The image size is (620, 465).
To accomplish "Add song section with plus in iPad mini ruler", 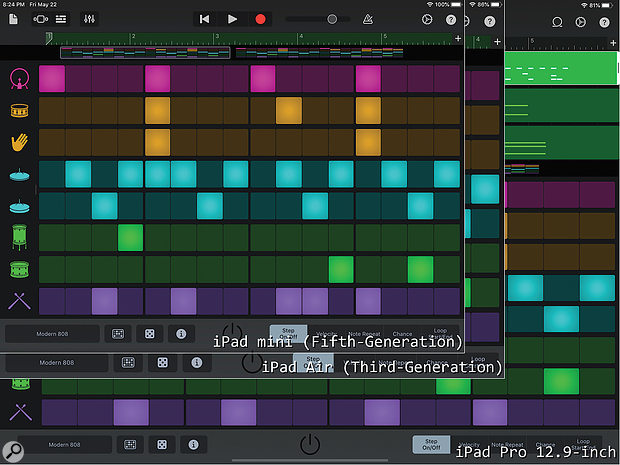I will pyautogui.click(x=458, y=38).
